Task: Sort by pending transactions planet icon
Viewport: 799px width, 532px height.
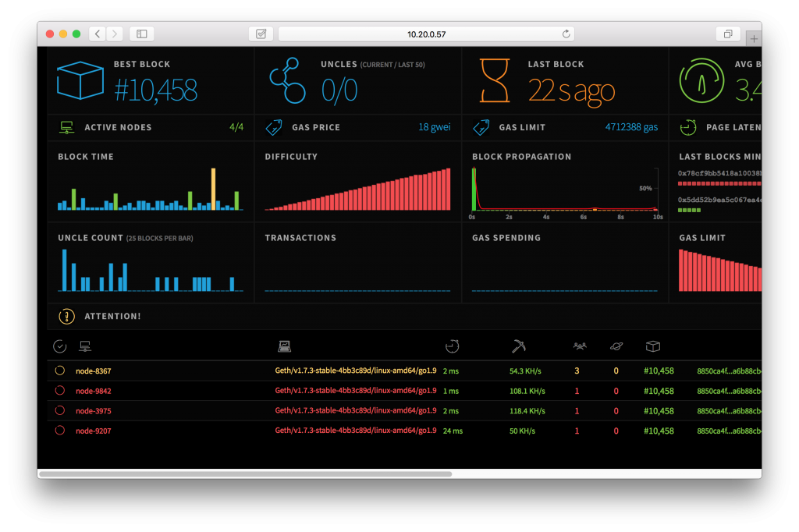Action: (616, 346)
